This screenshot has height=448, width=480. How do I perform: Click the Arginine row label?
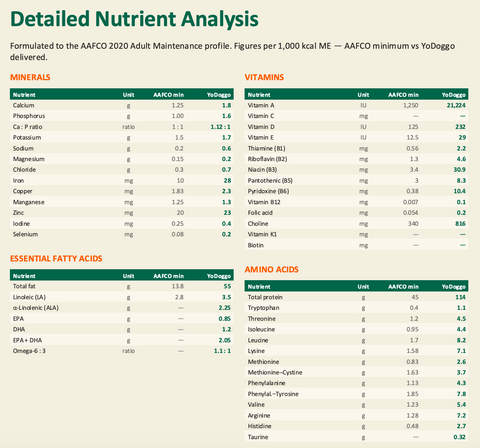point(259,416)
